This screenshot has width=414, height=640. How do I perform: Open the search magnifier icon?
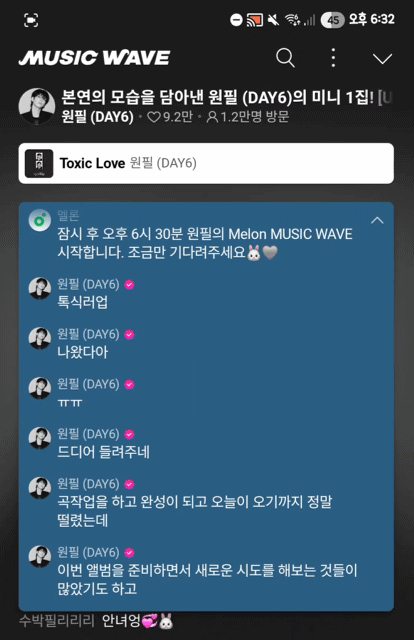click(x=285, y=58)
